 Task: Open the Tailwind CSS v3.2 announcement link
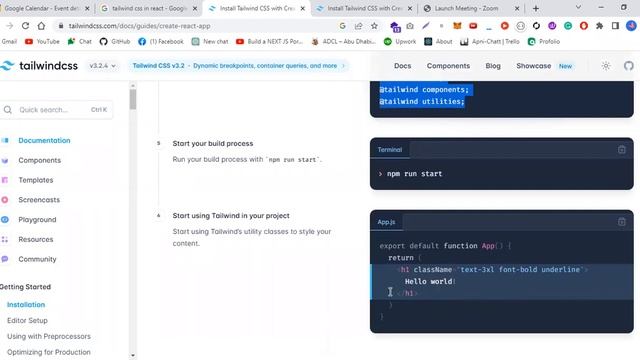[238, 66]
